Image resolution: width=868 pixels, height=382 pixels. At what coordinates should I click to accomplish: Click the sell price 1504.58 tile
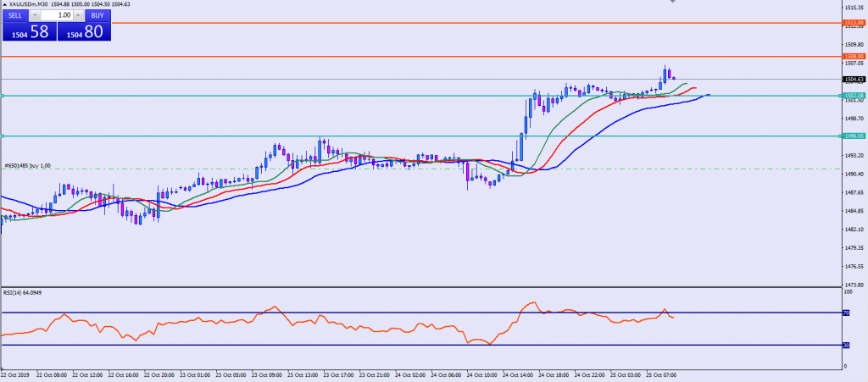(28, 32)
